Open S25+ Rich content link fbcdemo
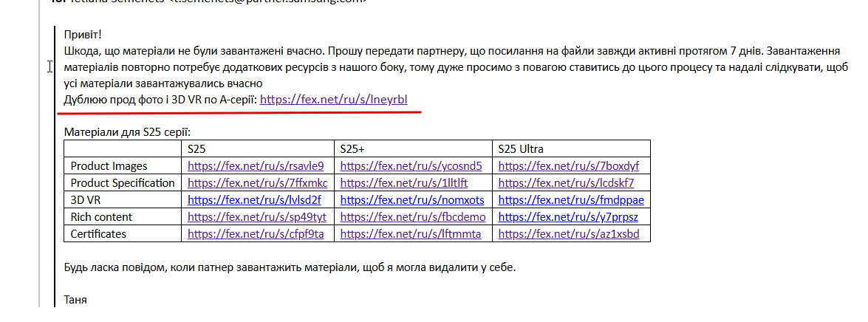Screen dimensions: 868x322 (x=413, y=217)
